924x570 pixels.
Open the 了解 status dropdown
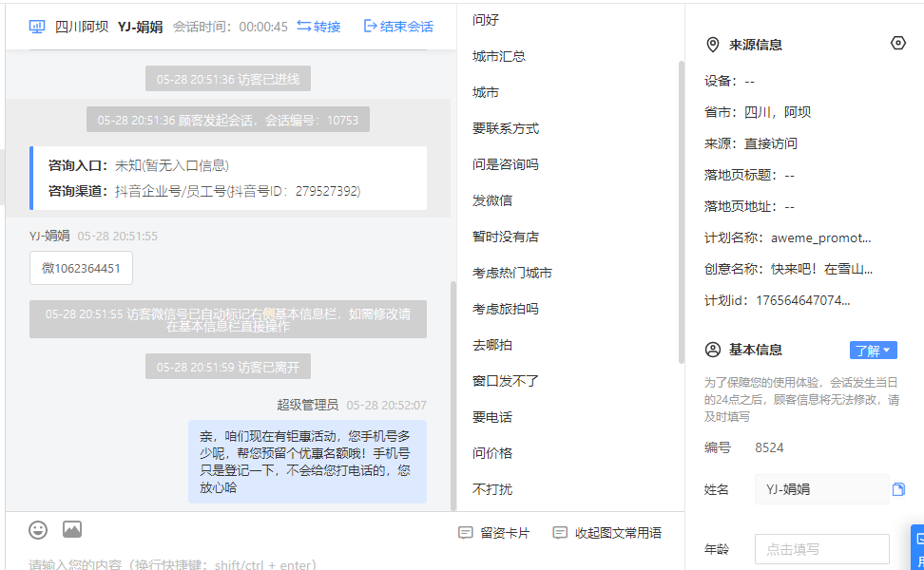coord(874,351)
